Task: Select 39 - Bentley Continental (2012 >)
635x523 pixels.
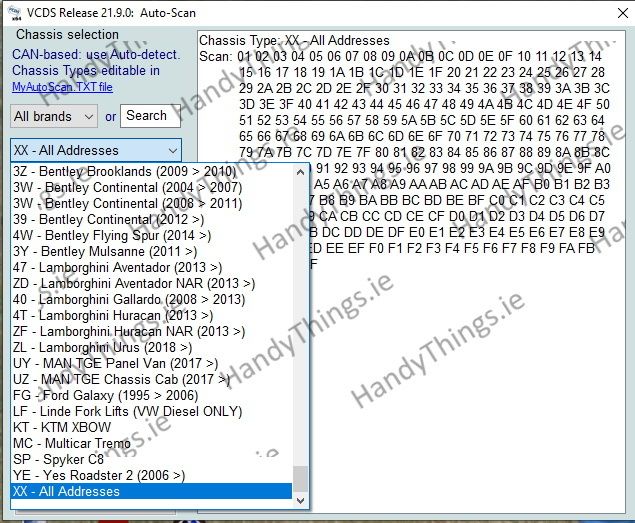Action: point(151,220)
